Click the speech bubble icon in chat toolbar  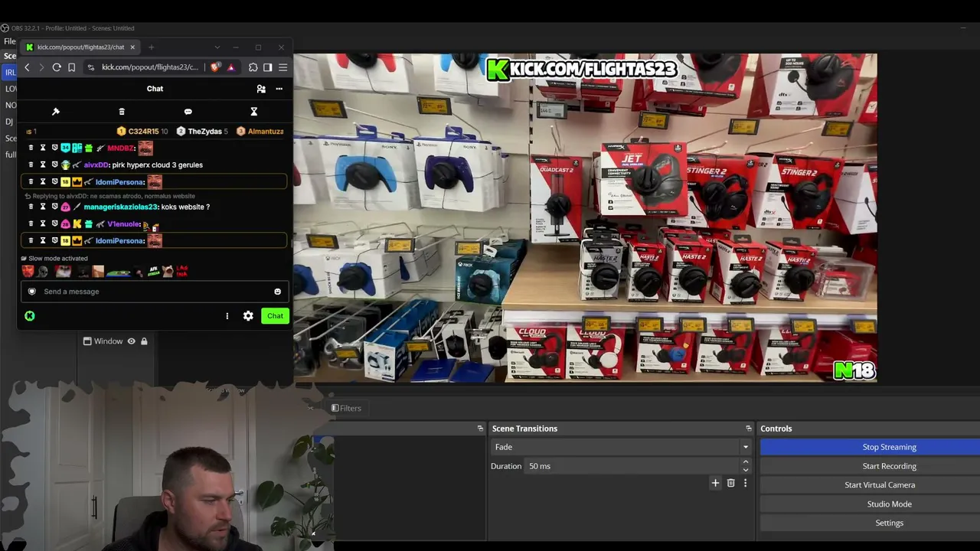coord(188,112)
